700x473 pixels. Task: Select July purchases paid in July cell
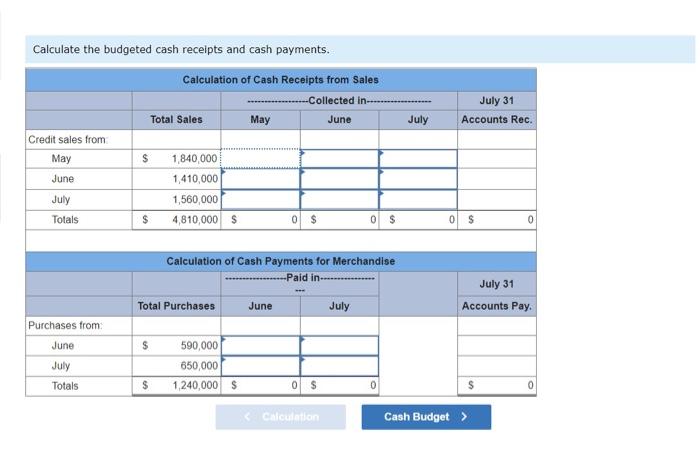[x=340, y=366]
